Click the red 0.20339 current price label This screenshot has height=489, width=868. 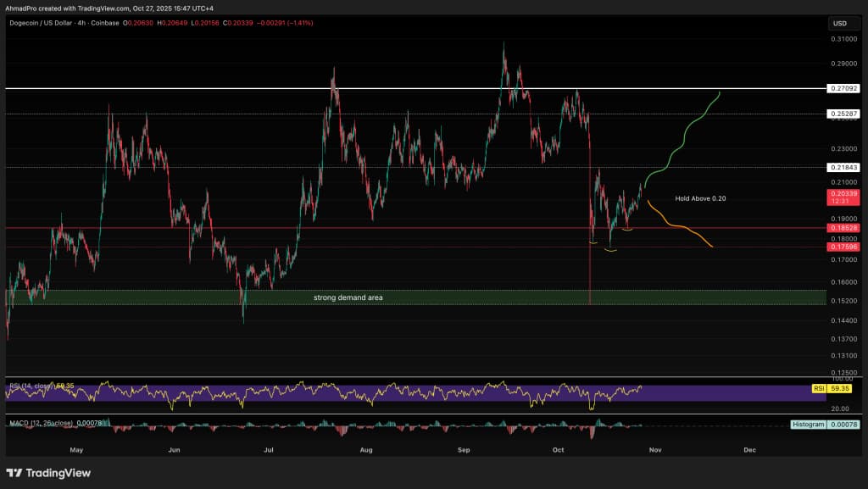[843, 195]
